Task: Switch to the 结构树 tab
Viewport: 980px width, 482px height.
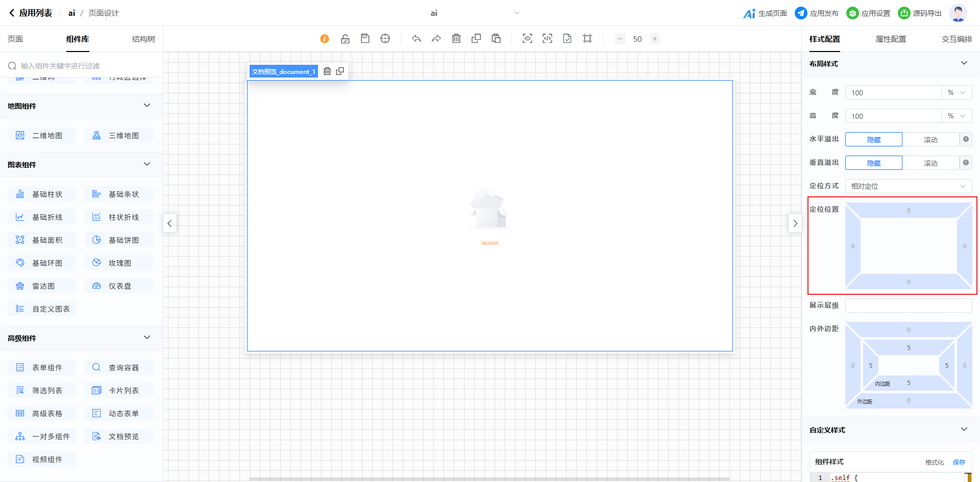Action: coord(143,39)
